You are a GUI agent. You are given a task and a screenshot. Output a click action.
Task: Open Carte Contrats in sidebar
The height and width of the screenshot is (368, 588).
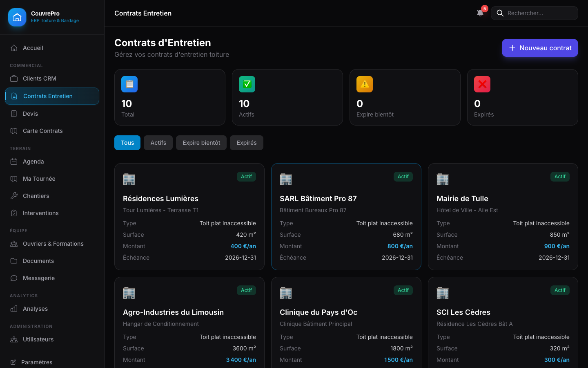pos(52,131)
